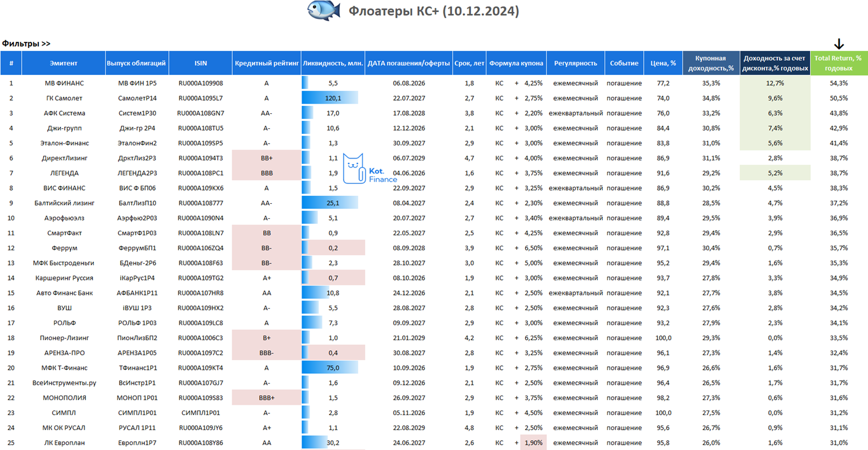Click the ISIN column header
The width and height of the screenshot is (868, 450).
pos(200,63)
